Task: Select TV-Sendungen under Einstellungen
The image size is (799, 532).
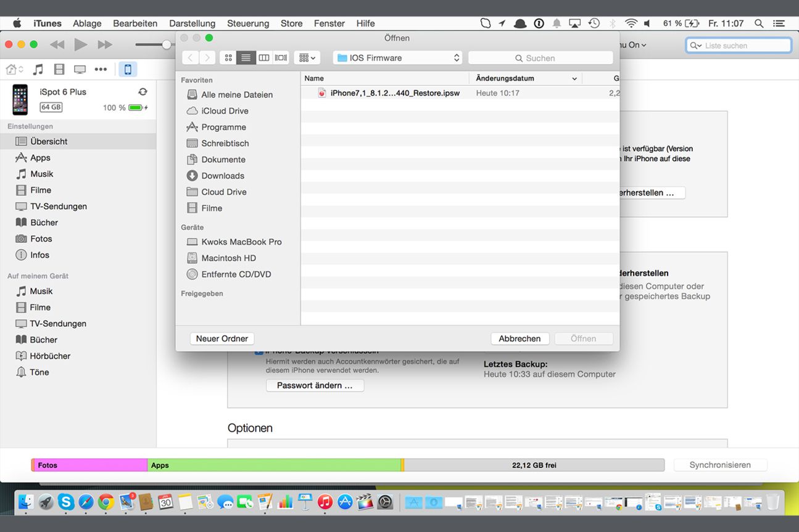Action: (78, 207)
